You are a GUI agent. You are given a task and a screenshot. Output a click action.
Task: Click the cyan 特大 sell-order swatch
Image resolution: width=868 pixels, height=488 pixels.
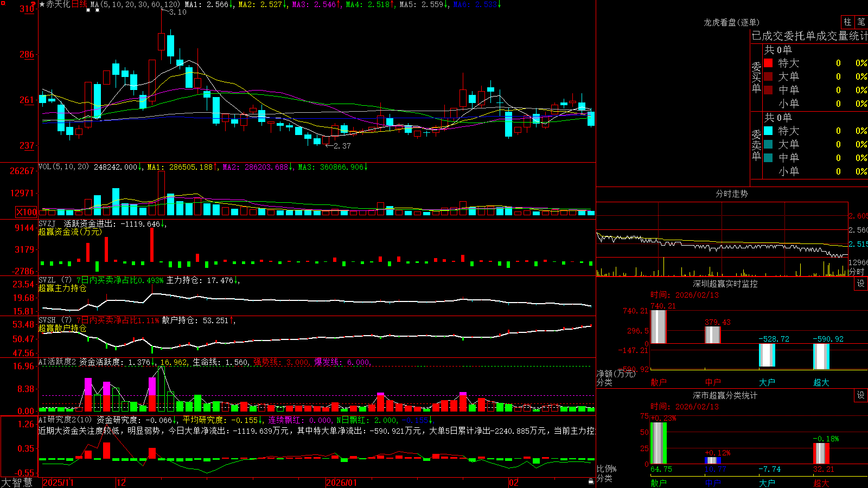pyautogui.click(x=768, y=131)
